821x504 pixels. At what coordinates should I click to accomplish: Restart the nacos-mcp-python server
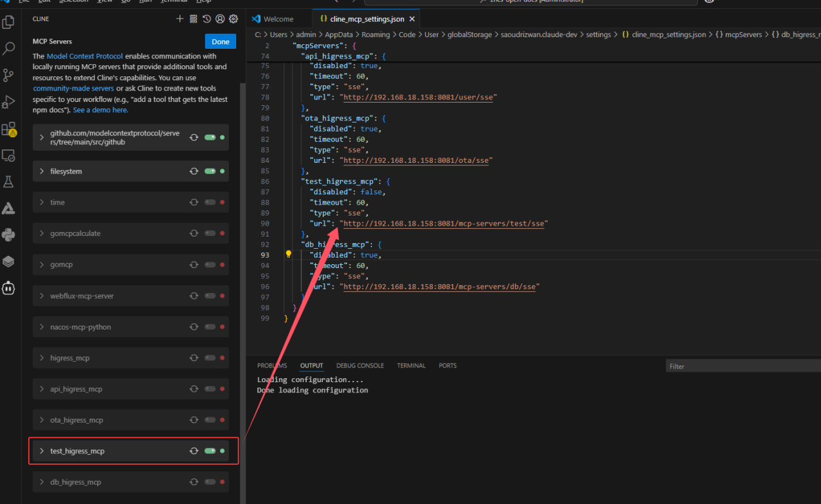[194, 327]
